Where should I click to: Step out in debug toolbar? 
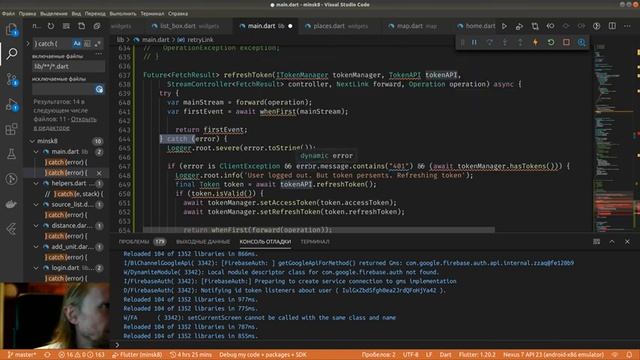pyautogui.click(x=520, y=42)
